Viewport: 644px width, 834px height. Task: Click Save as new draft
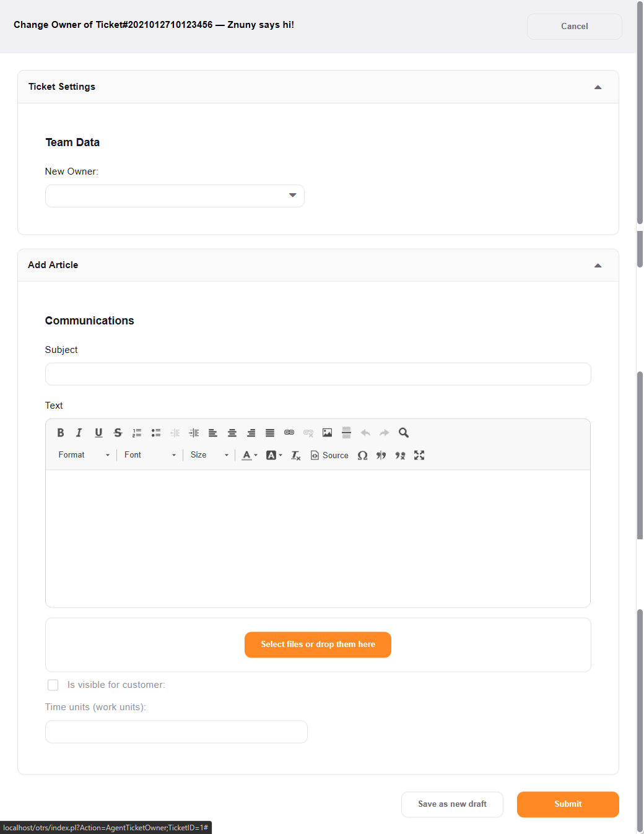[451, 804]
